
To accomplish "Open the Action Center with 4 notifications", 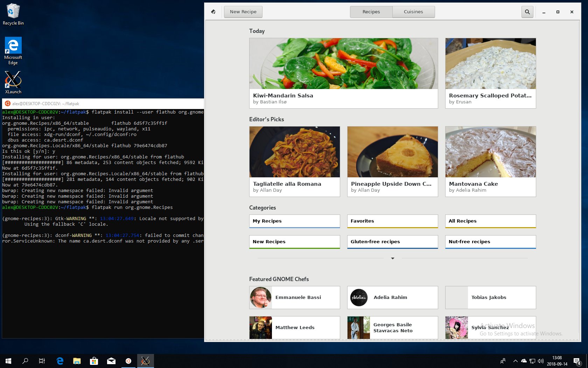I will [577, 361].
